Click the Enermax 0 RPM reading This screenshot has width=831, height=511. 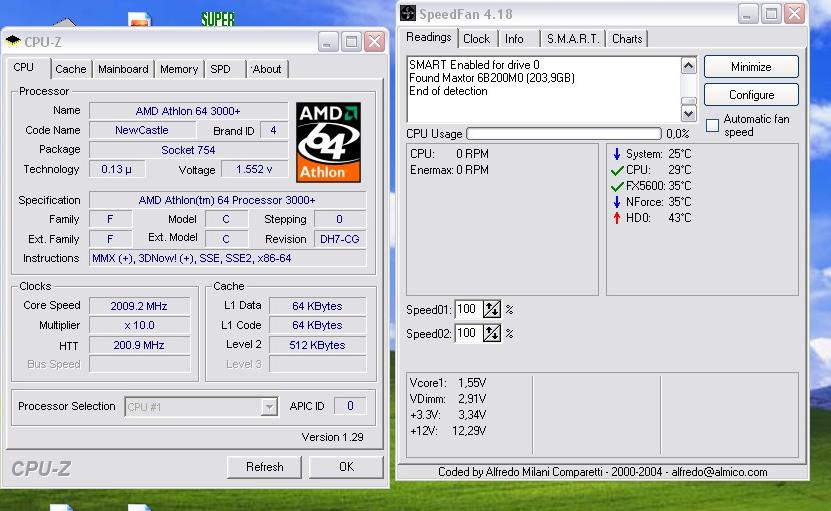coord(449,170)
